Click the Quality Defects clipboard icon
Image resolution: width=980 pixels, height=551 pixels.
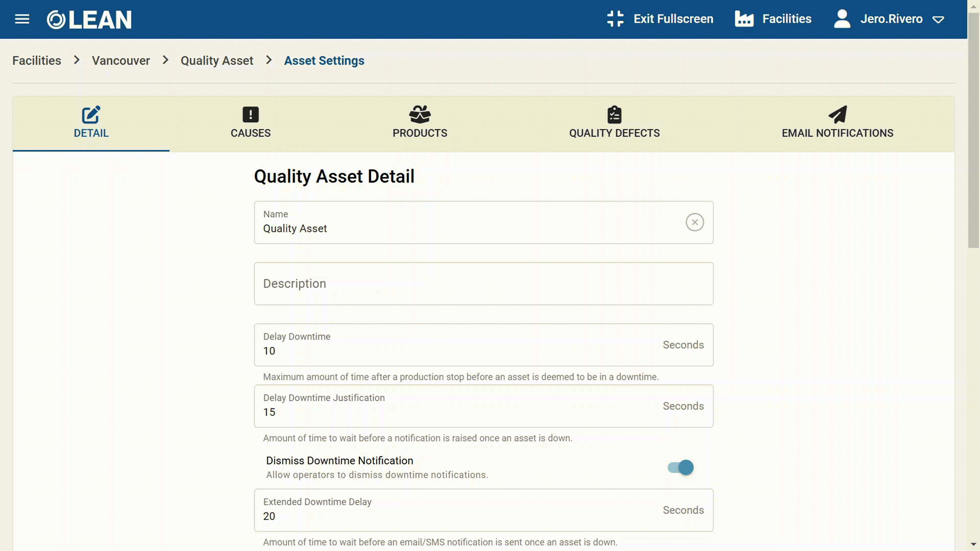click(614, 114)
